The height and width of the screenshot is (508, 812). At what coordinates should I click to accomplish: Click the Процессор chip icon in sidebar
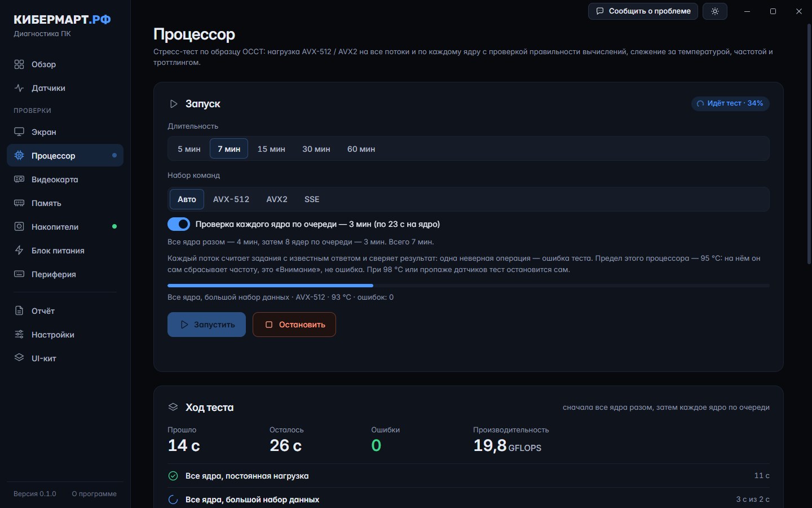click(19, 156)
